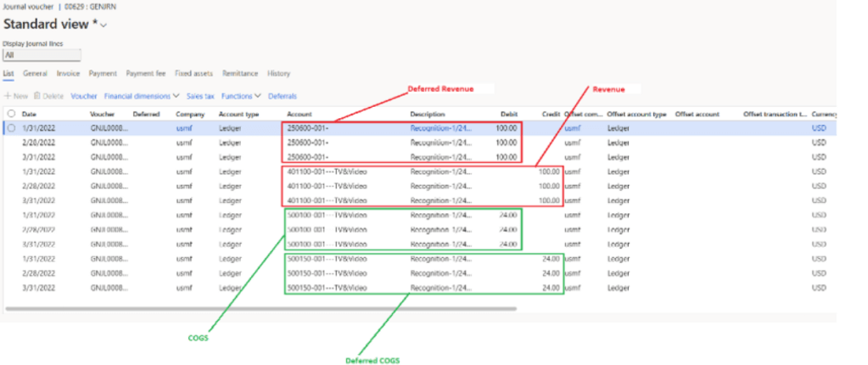This screenshot has height=365, width=868.
Task: Click the Debit column header
Action: coord(508,114)
